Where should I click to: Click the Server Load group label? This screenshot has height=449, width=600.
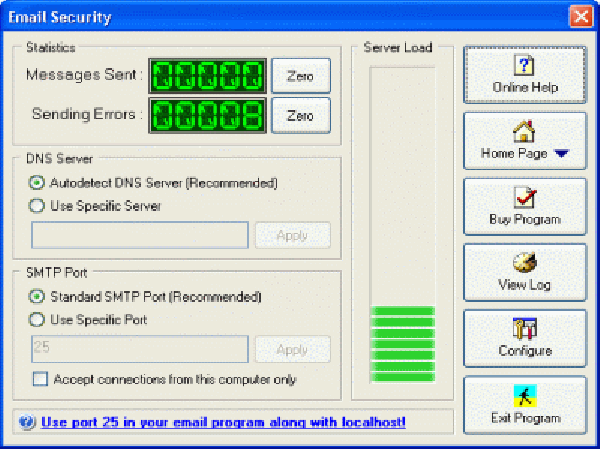click(x=398, y=47)
